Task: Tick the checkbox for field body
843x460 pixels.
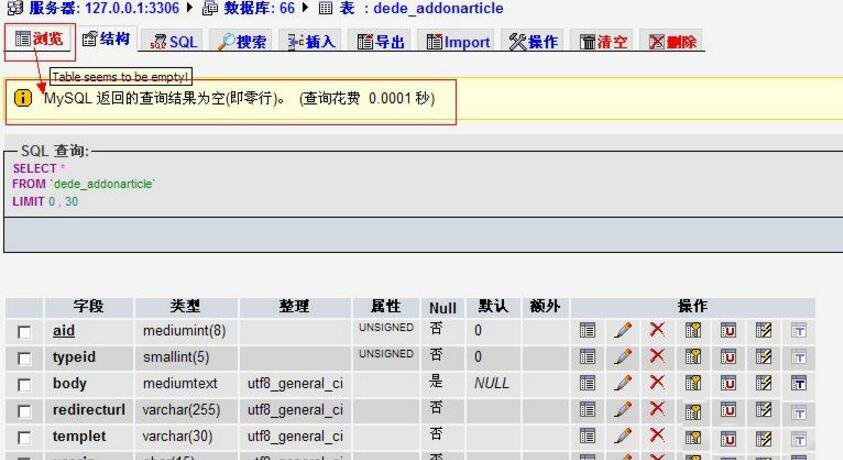Action: [24, 384]
